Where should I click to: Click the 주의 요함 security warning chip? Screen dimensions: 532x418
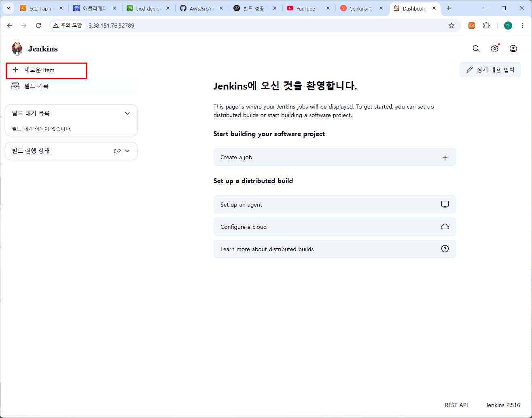click(x=68, y=26)
